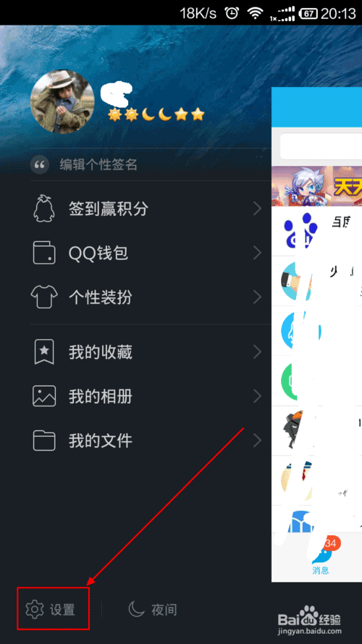Tap the folder icon for 我的文件
362x644 pixels.
click(44, 440)
